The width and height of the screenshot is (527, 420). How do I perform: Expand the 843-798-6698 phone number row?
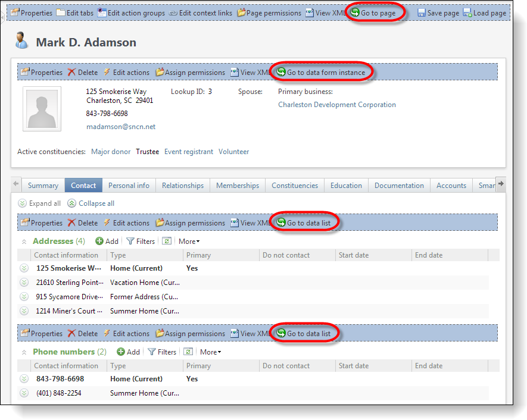(24, 379)
